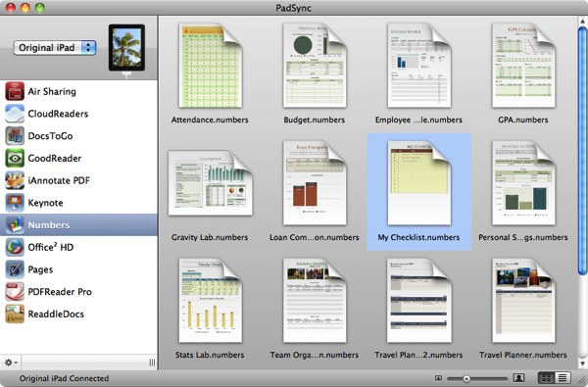This screenshot has height=387, width=588.
Task: Click the 'GPA.numbers' file name
Action: coord(523,120)
